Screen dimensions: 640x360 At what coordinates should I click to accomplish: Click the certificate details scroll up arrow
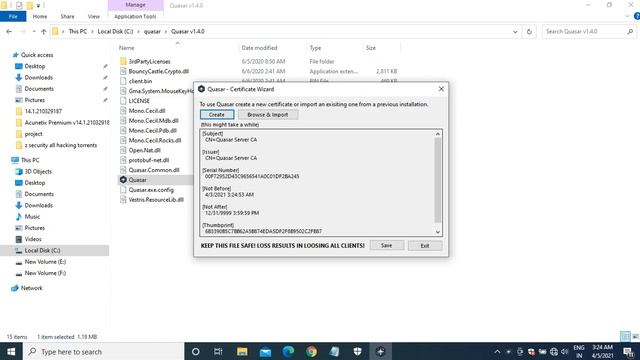pyautogui.click(x=438, y=134)
